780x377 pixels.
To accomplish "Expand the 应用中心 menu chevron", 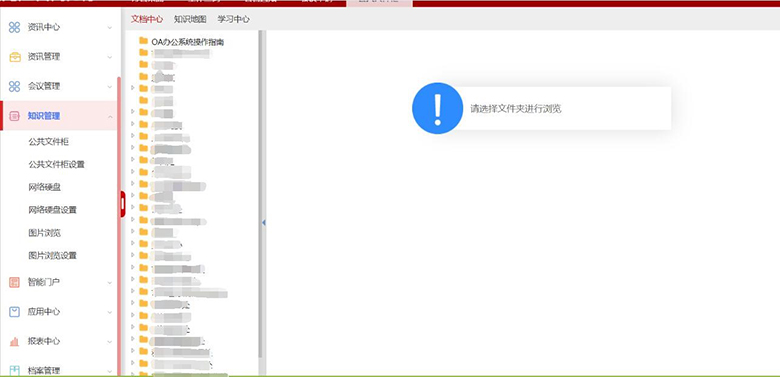I will click(110, 312).
